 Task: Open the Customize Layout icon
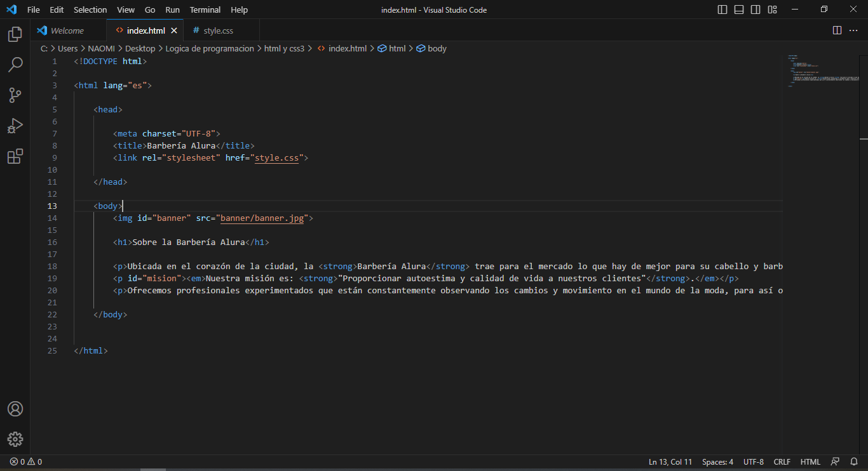[x=772, y=10]
